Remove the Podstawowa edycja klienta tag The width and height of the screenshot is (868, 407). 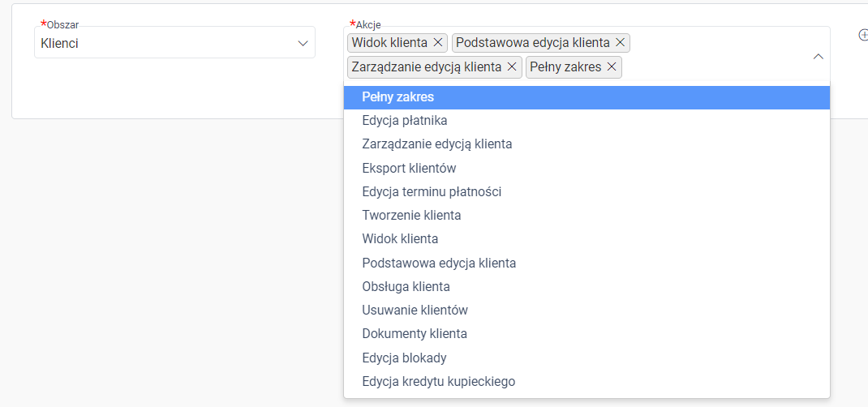coord(620,43)
